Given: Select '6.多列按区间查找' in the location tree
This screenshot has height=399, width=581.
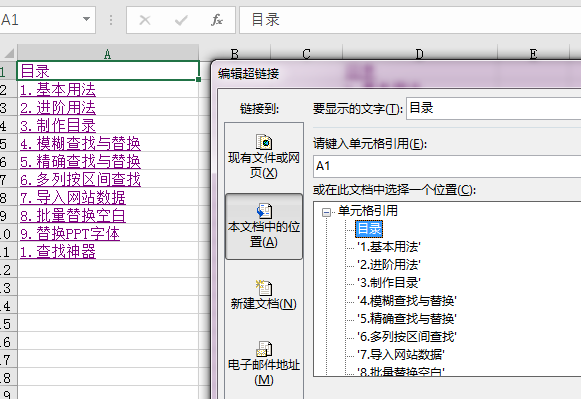Looking at the screenshot, I should (x=406, y=336).
